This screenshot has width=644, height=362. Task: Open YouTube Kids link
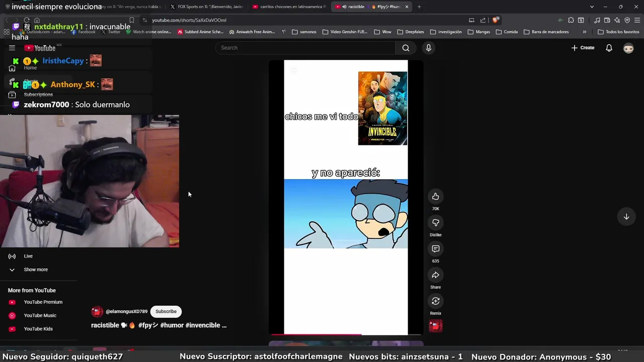tap(38, 329)
